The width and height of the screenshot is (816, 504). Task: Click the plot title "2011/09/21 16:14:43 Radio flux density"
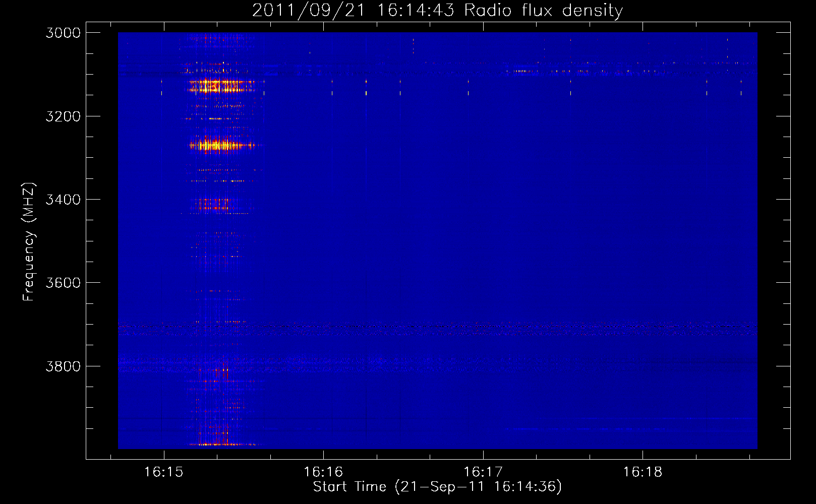(437, 10)
